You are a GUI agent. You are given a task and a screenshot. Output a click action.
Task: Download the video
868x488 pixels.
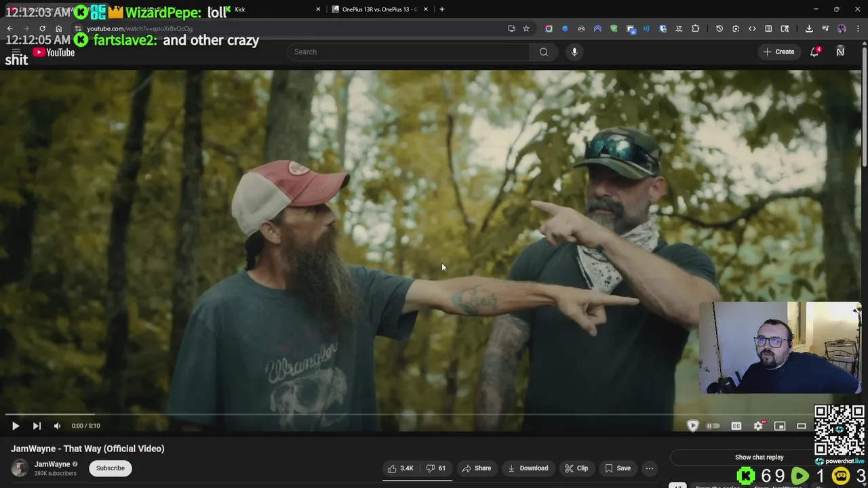tap(528, 468)
